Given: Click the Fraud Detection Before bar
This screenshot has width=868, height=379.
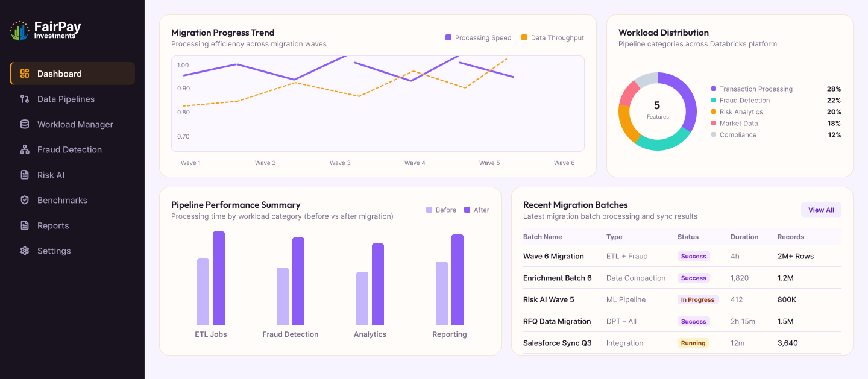Looking at the screenshot, I should pos(283,296).
